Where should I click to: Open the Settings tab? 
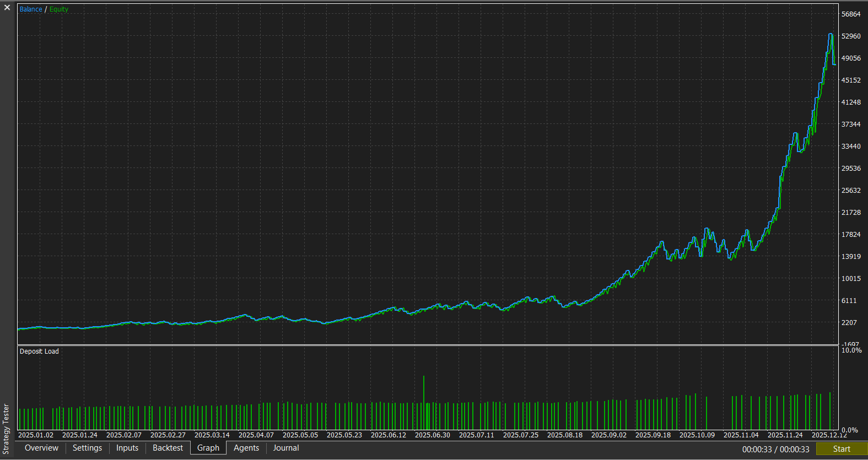pyautogui.click(x=87, y=448)
